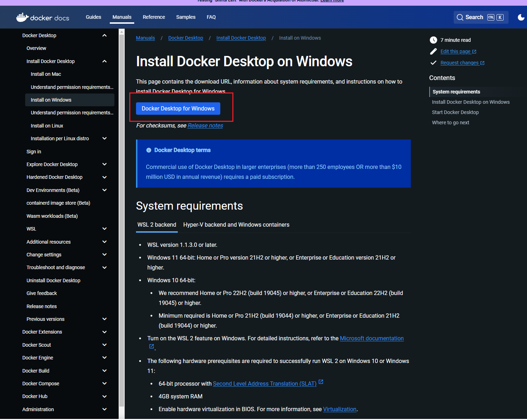
Task: Click Request changes link
Action: point(462,63)
